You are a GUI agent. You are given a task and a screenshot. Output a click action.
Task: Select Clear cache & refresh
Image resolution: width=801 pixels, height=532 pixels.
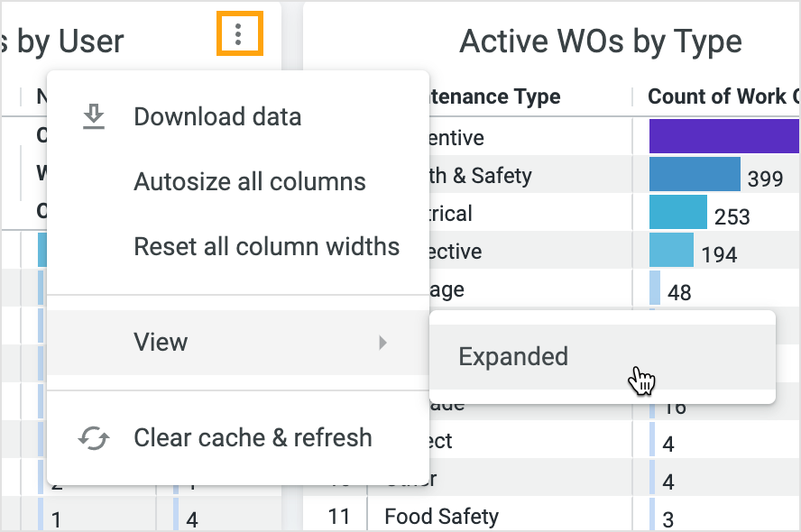tap(253, 438)
